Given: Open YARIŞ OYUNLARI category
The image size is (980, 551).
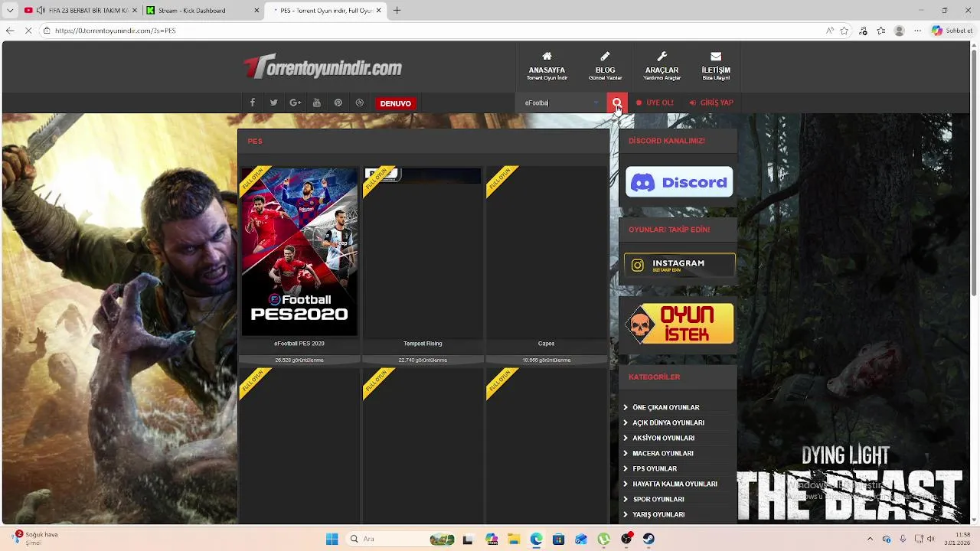Looking at the screenshot, I should (x=658, y=515).
